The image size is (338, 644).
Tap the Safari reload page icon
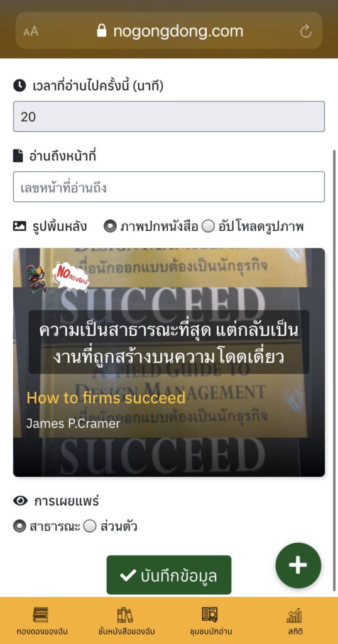[x=305, y=31]
